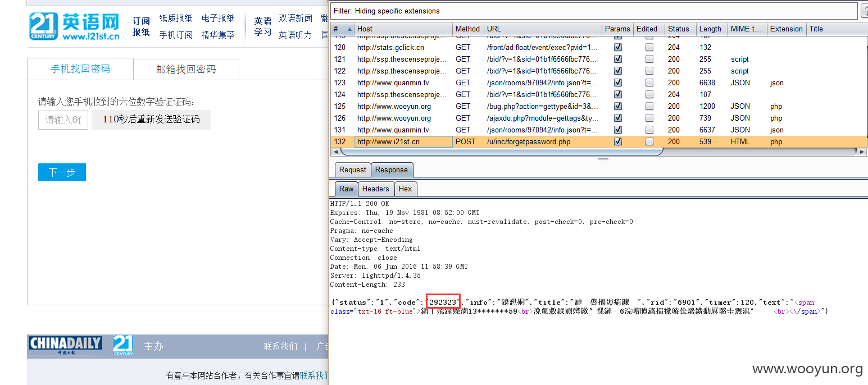
Task: Select row 132 www.i21st.cn POST request
Action: tap(599, 141)
